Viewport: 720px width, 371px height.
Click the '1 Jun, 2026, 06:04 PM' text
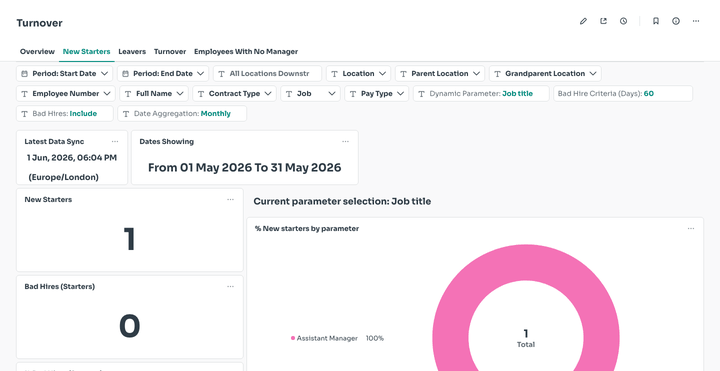coord(72,158)
